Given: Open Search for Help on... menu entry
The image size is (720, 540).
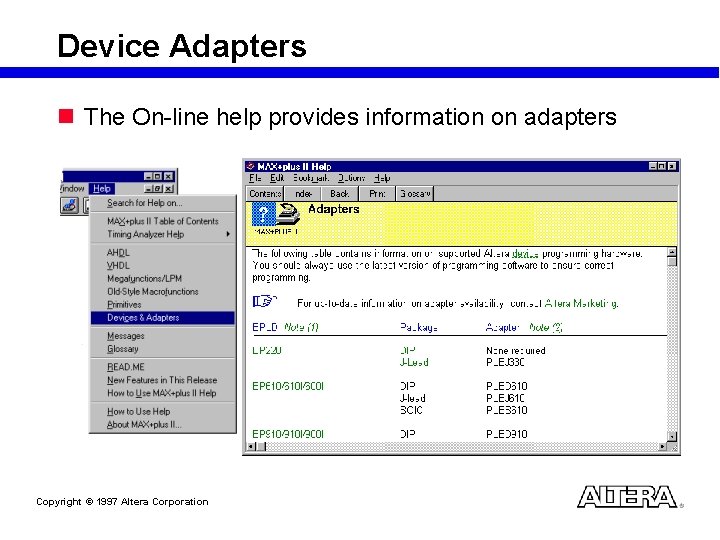Looking at the screenshot, I should click(x=144, y=203).
